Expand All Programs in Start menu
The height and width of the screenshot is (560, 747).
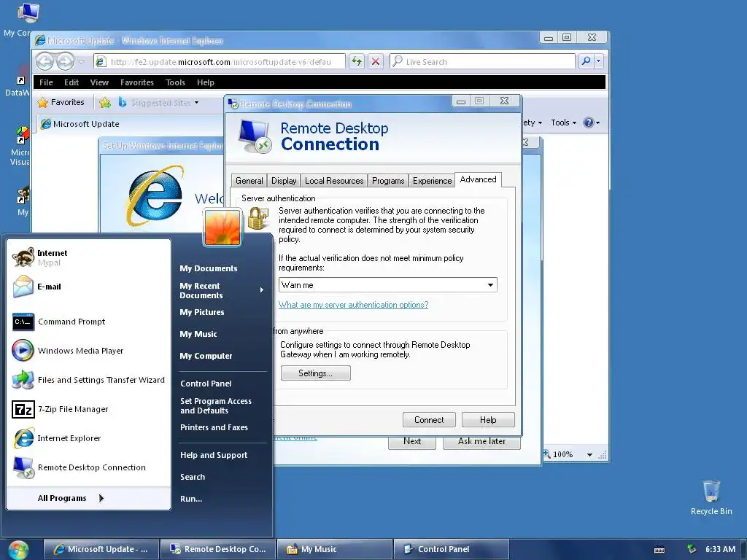tap(71, 498)
